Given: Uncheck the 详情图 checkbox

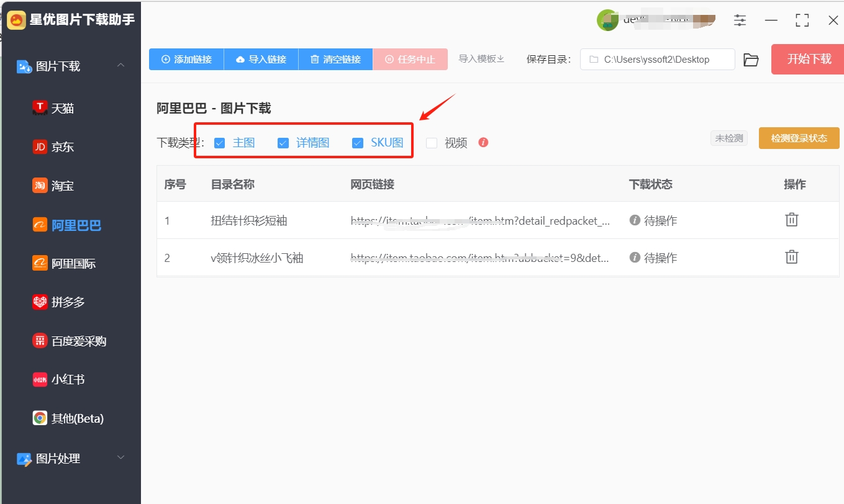Looking at the screenshot, I should [x=283, y=143].
